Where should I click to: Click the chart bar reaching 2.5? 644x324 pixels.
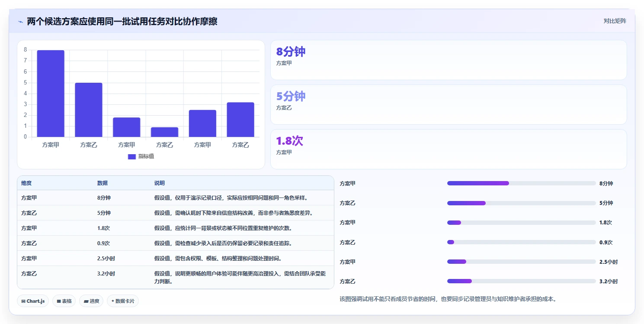pos(202,123)
